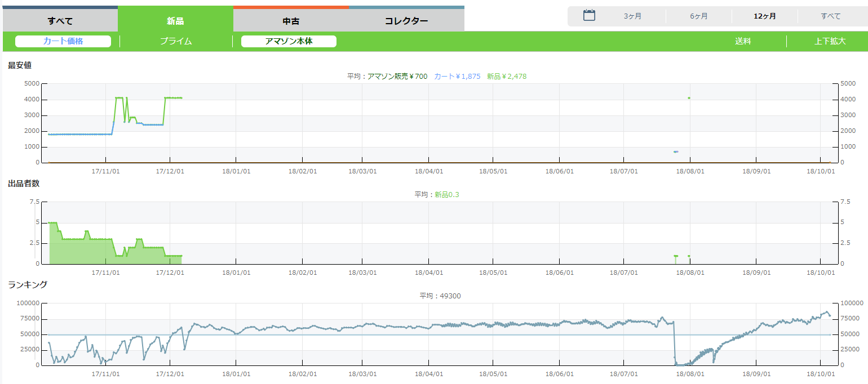Click the カート ¥1,875 average legend label
Viewport: 868px width, 384px height.
point(457,77)
